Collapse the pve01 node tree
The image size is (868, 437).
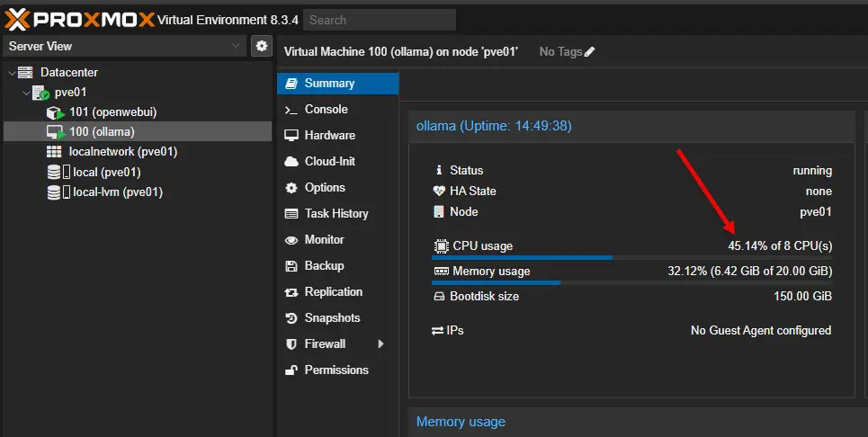tap(24, 93)
